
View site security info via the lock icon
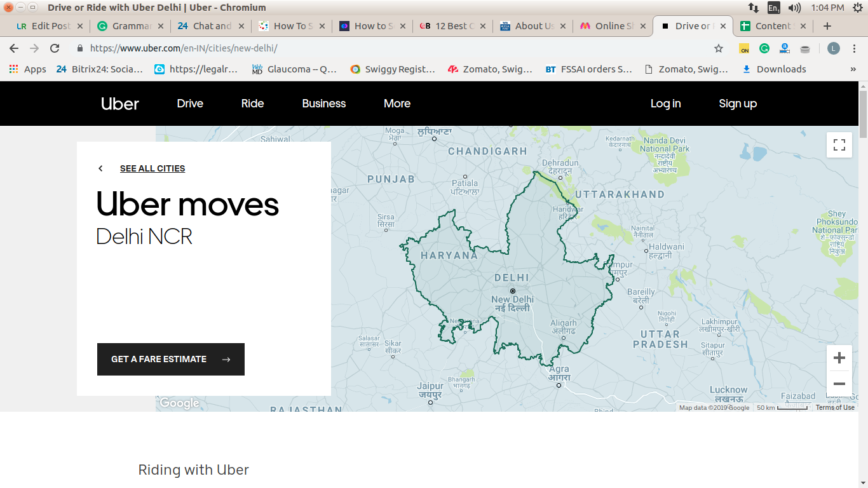[80, 48]
